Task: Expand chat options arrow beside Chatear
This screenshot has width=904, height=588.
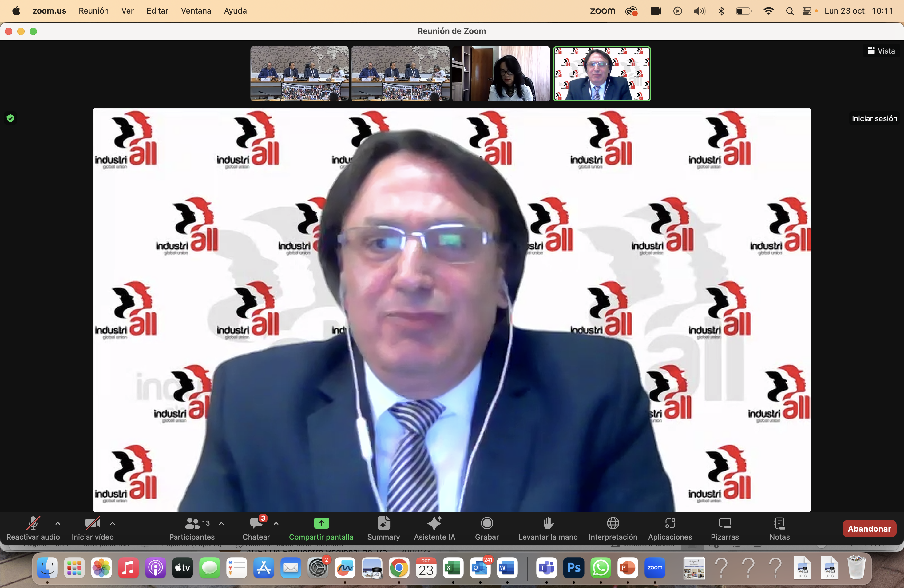Action: tap(276, 523)
